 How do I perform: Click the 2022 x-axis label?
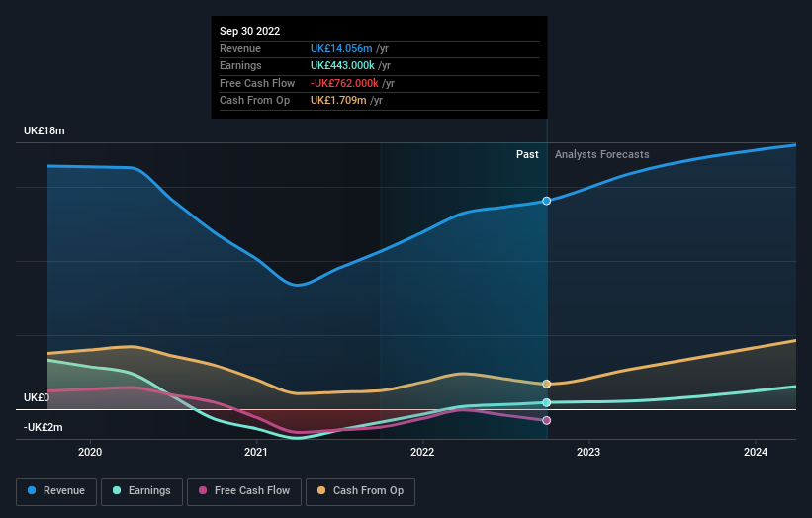coord(422,453)
